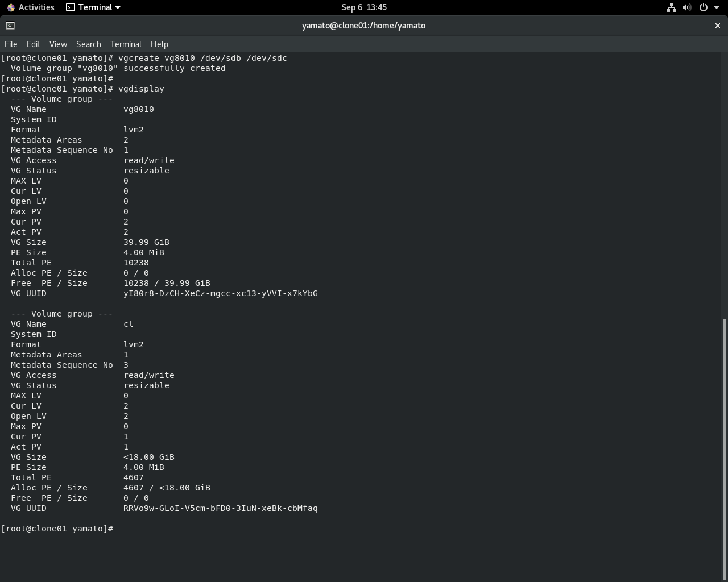
Task: Open the Edit menu
Action: [x=34, y=44]
